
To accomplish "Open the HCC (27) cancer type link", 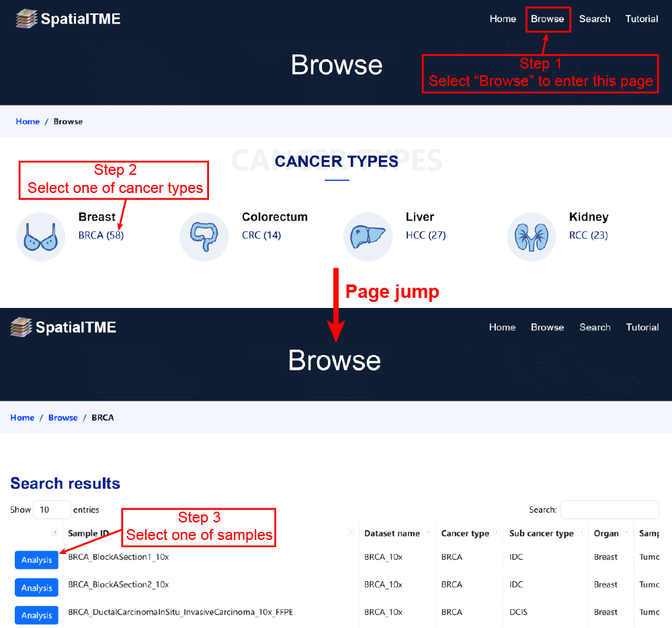I will [x=425, y=235].
